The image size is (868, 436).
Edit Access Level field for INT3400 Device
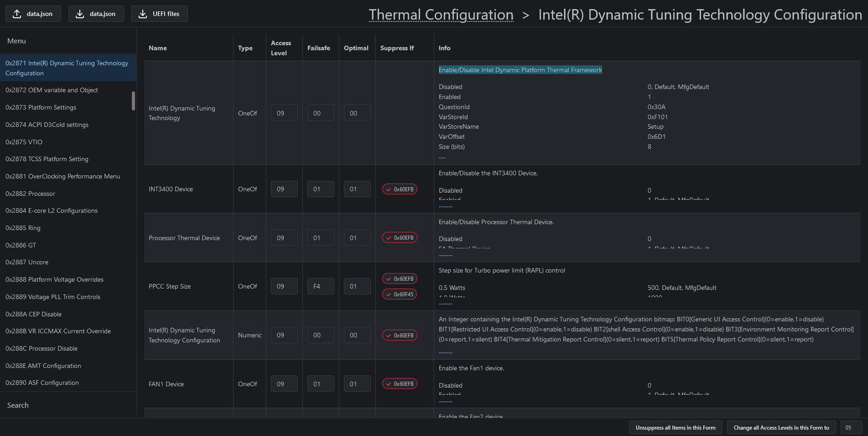coord(284,189)
